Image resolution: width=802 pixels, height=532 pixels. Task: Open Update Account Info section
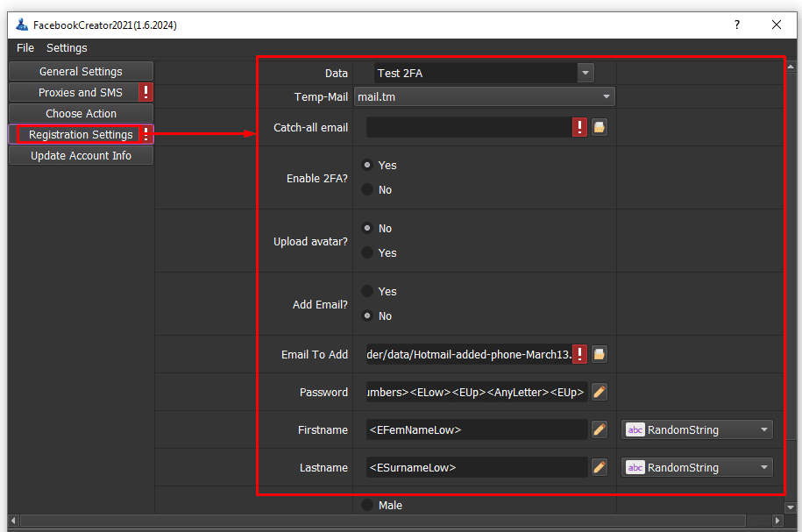pyautogui.click(x=81, y=155)
